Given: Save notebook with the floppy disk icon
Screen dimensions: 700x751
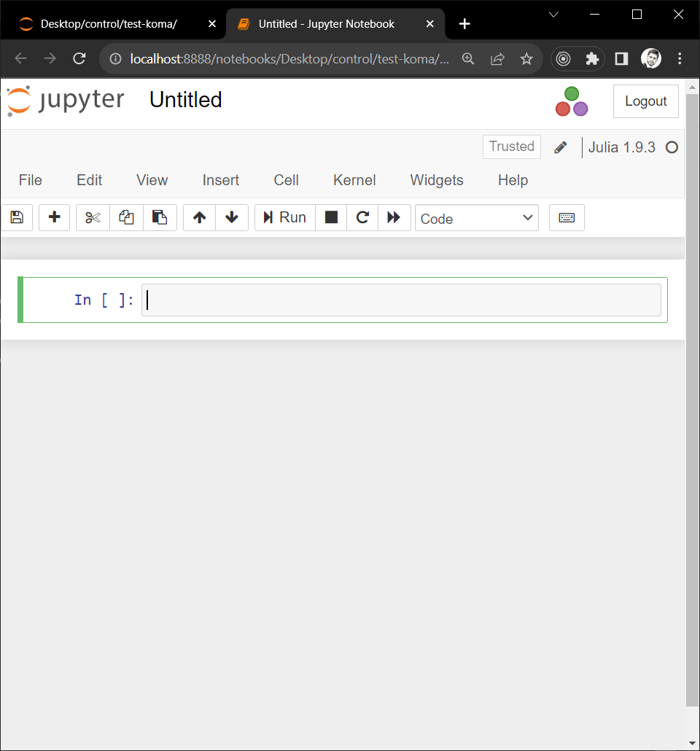Looking at the screenshot, I should tap(17, 218).
